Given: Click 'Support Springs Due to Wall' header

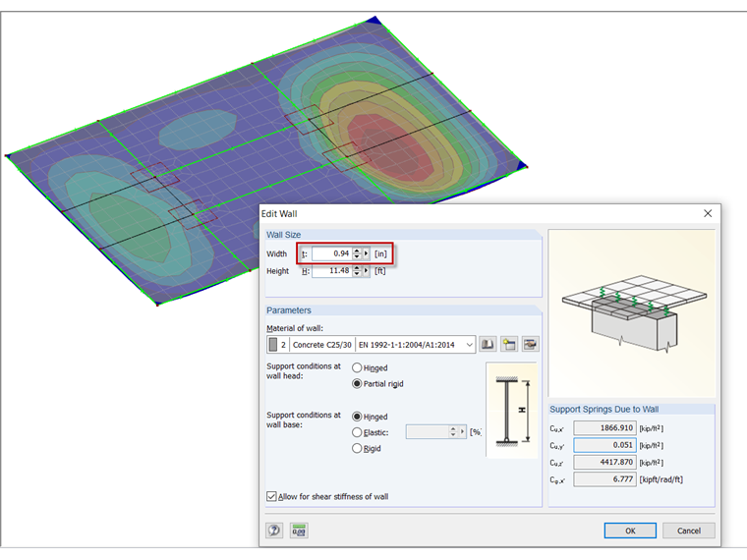Looking at the screenshot, I should tap(604, 409).
